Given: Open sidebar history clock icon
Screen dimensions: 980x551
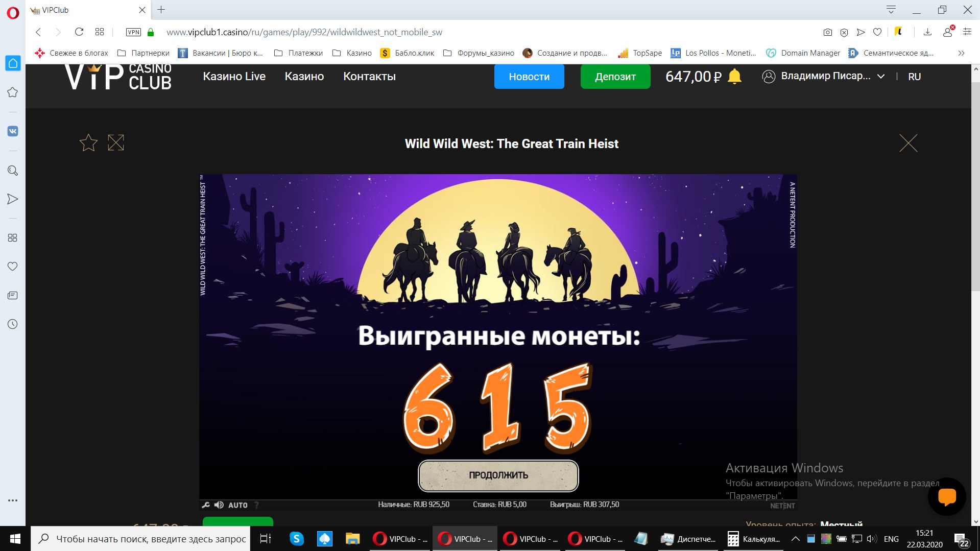Looking at the screenshot, I should coord(13,324).
